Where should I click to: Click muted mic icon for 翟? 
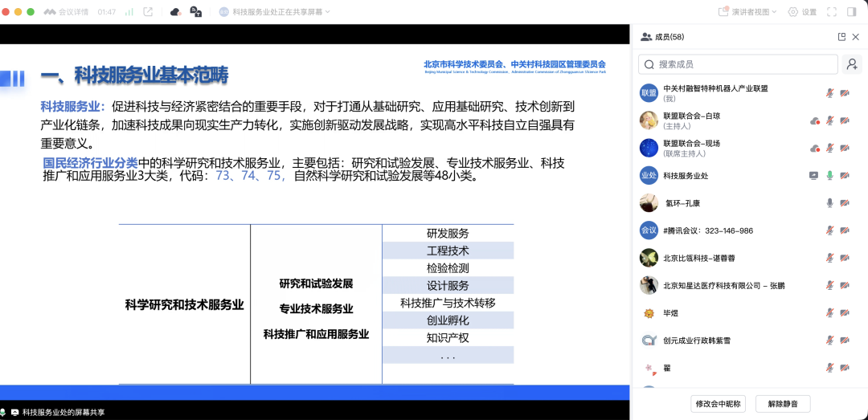[829, 368]
